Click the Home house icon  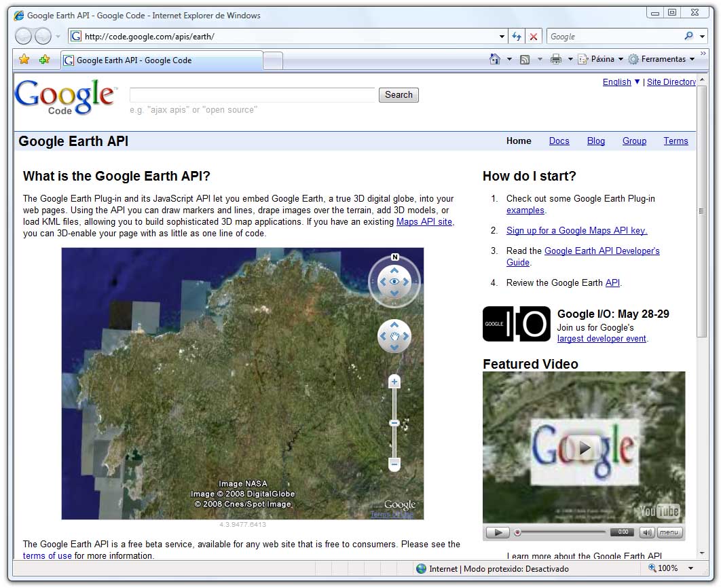pyautogui.click(x=495, y=59)
